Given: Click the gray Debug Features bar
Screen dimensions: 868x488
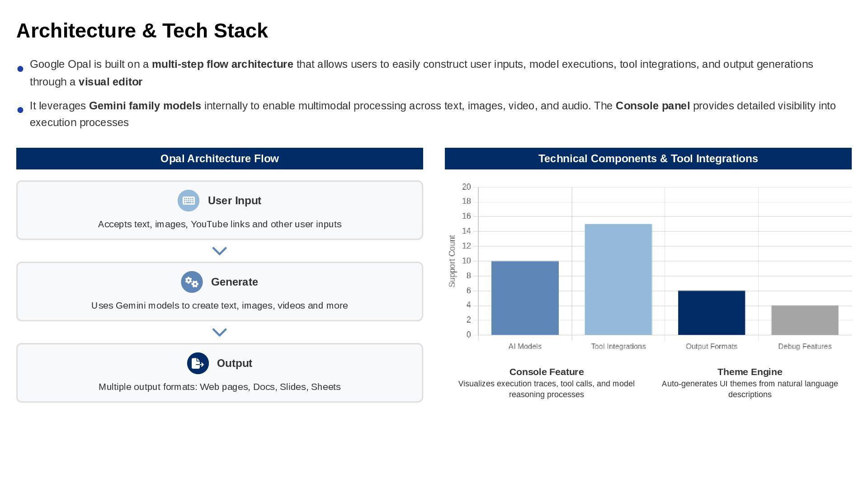Looking at the screenshot, I should tap(804, 320).
